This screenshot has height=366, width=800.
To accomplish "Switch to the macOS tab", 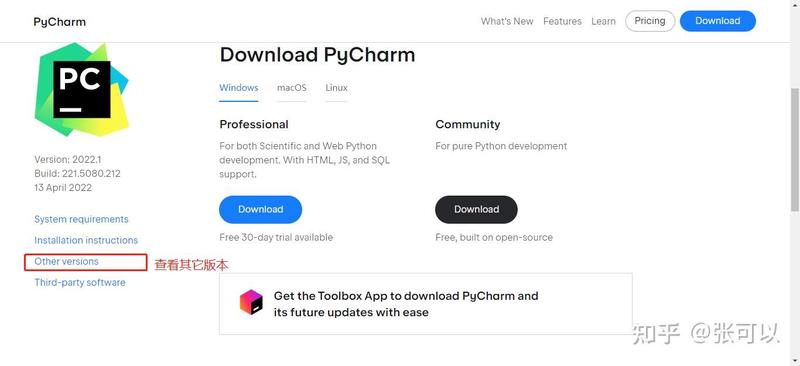I will coord(292,88).
